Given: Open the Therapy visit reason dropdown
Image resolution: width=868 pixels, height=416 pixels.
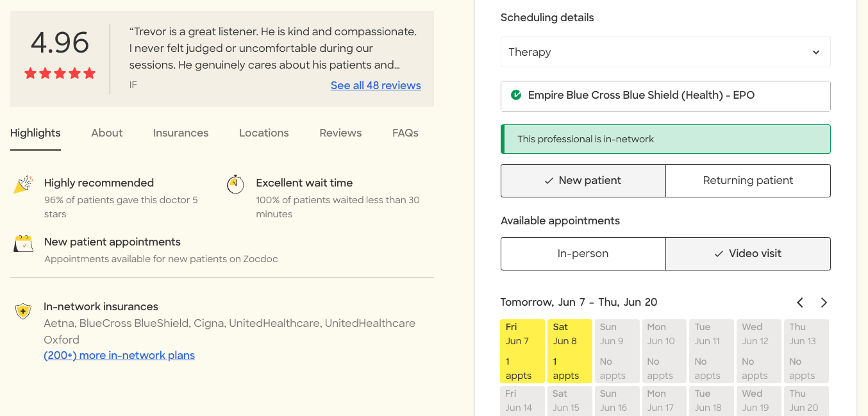Looking at the screenshot, I should coord(665,52).
